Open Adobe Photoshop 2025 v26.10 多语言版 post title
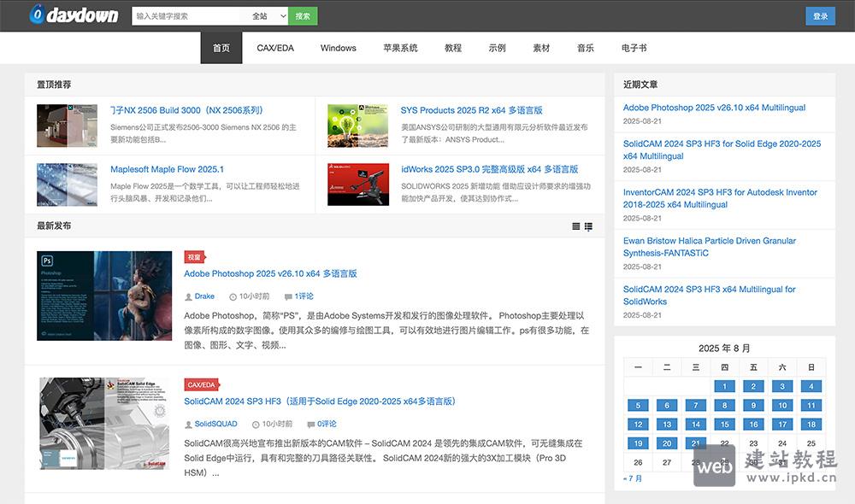 pos(270,273)
